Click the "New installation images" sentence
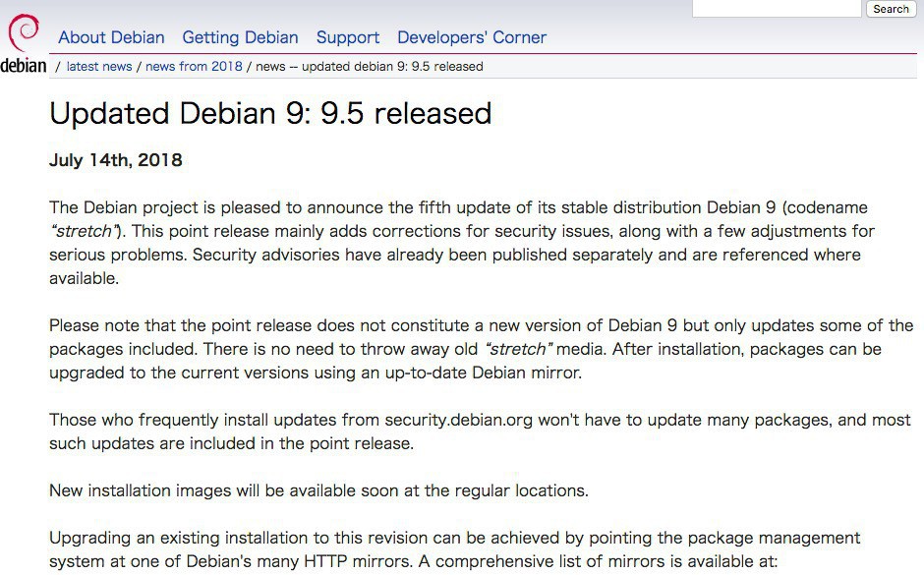 (318, 490)
